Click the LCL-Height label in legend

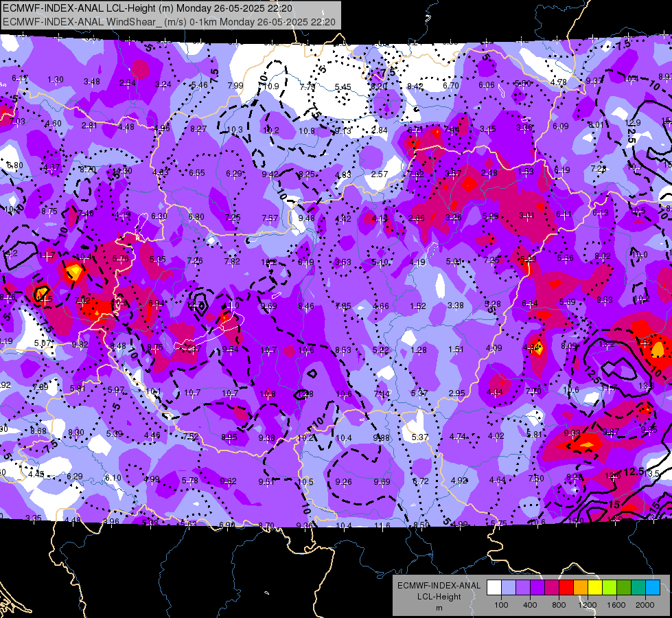pos(439,597)
